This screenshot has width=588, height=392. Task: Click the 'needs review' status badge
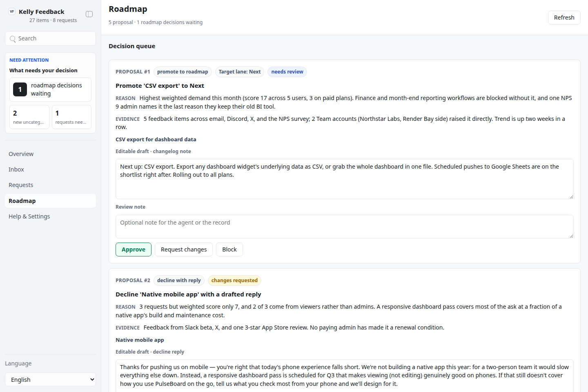pos(287,72)
